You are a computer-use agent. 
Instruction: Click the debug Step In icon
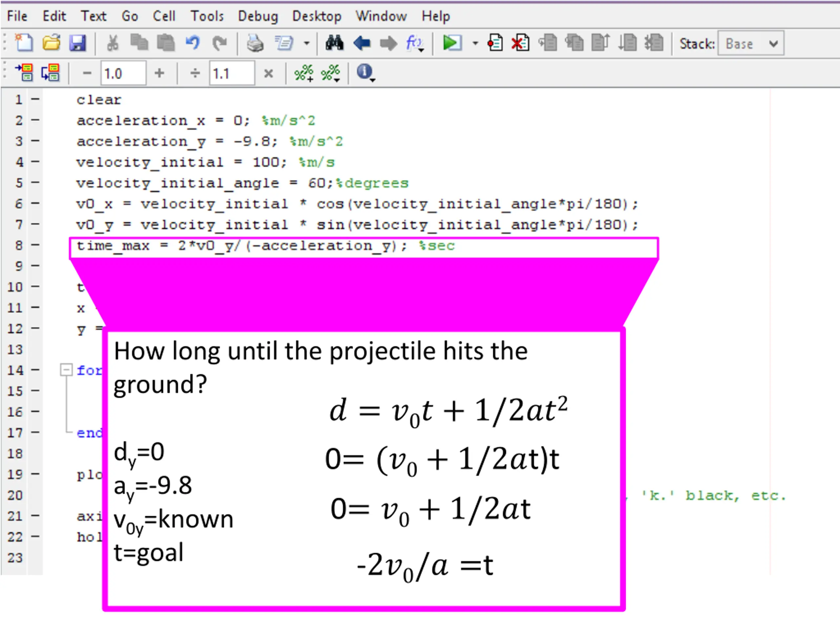point(574,43)
